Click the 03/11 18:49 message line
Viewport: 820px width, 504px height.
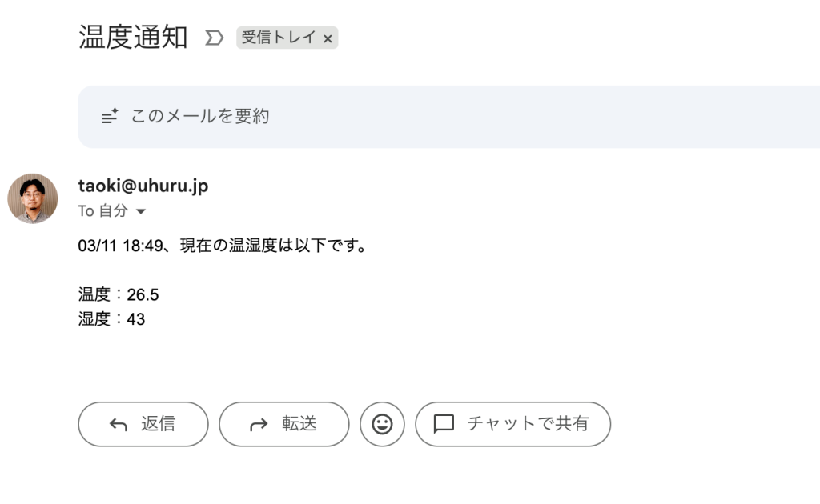pos(223,246)
